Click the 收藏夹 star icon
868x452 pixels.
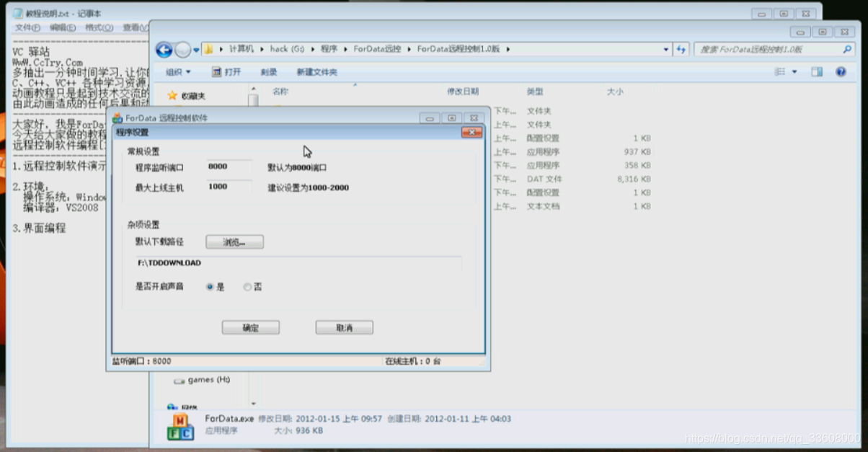click(x=172, y=95)
